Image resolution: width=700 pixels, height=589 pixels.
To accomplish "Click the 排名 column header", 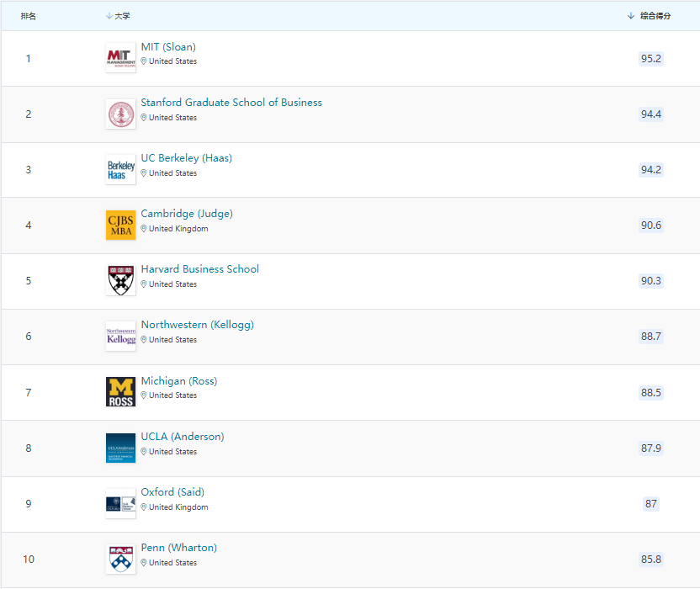I will pyautogui.click(x=28, y=16).
